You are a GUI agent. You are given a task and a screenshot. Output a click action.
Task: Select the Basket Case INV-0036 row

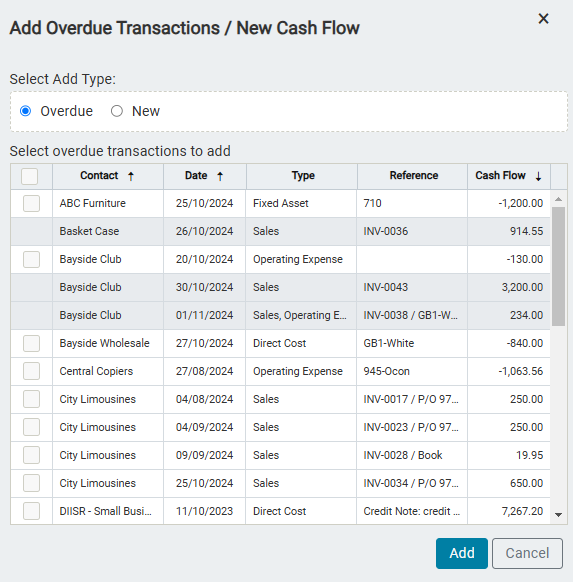(x=280, y=231)
